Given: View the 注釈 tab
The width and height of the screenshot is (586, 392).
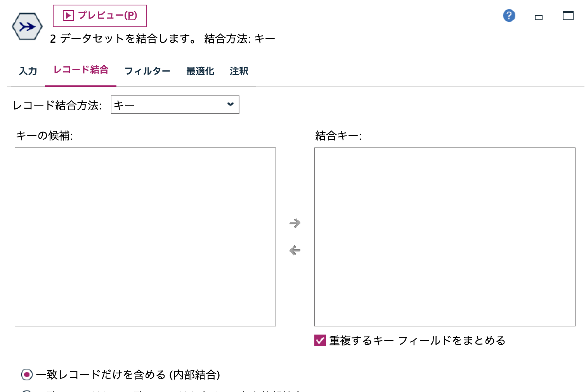Looking at the screenshot, I should 238,71.
